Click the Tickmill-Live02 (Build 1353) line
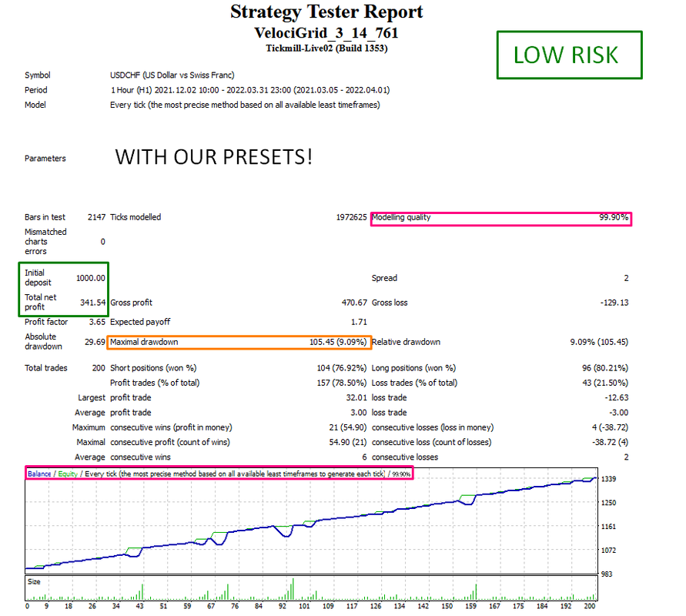Viewport: 686px width, 616px height. [x=326, y=48]
